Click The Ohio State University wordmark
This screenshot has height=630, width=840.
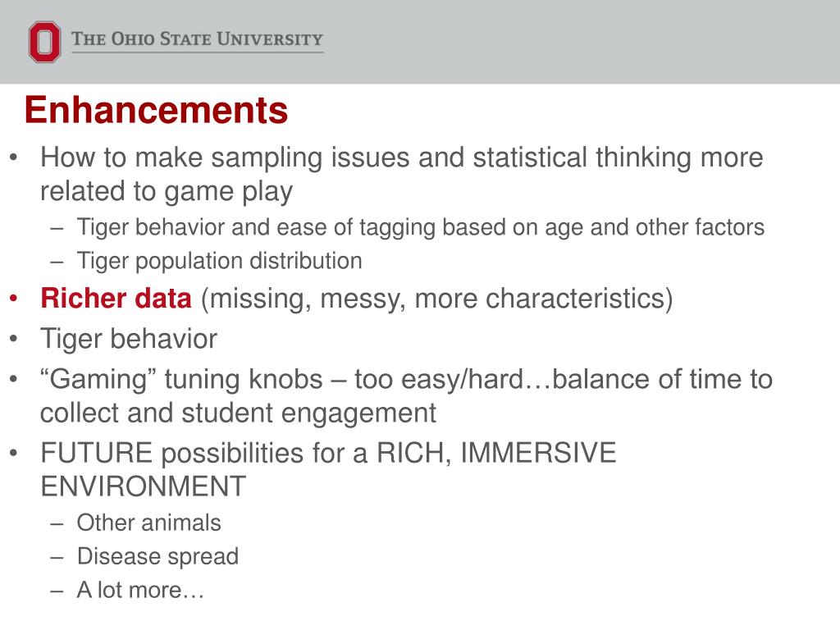click(197, 39)
